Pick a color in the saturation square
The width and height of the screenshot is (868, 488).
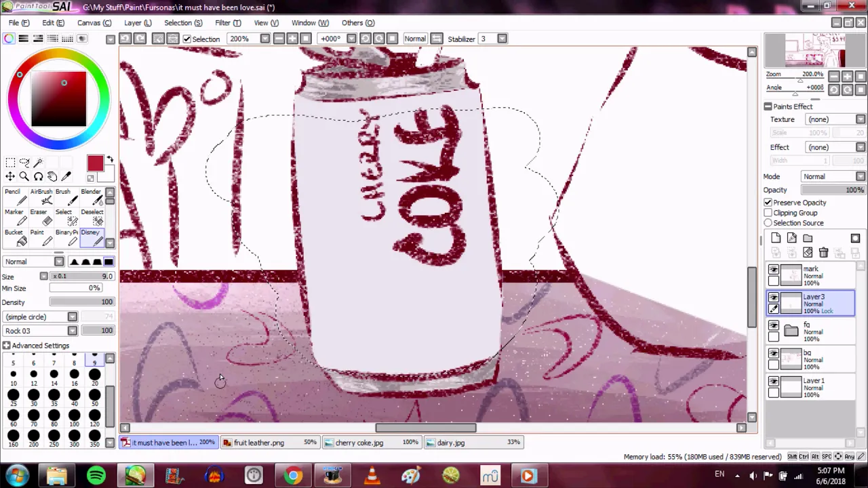58,99
